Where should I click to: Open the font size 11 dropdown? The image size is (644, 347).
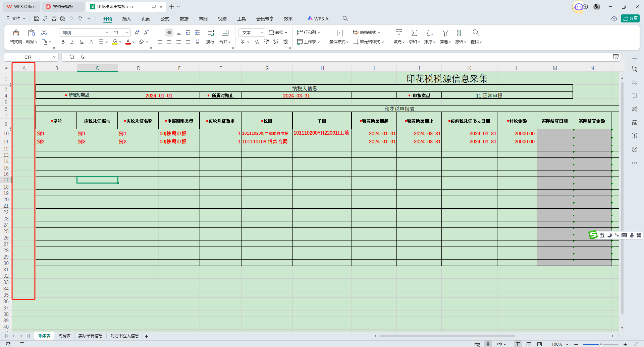(x=127, y=32)
